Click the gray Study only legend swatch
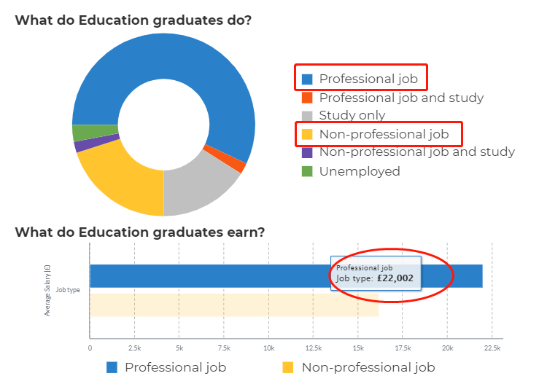The image size is (539, 392). (x=307, y=116)
